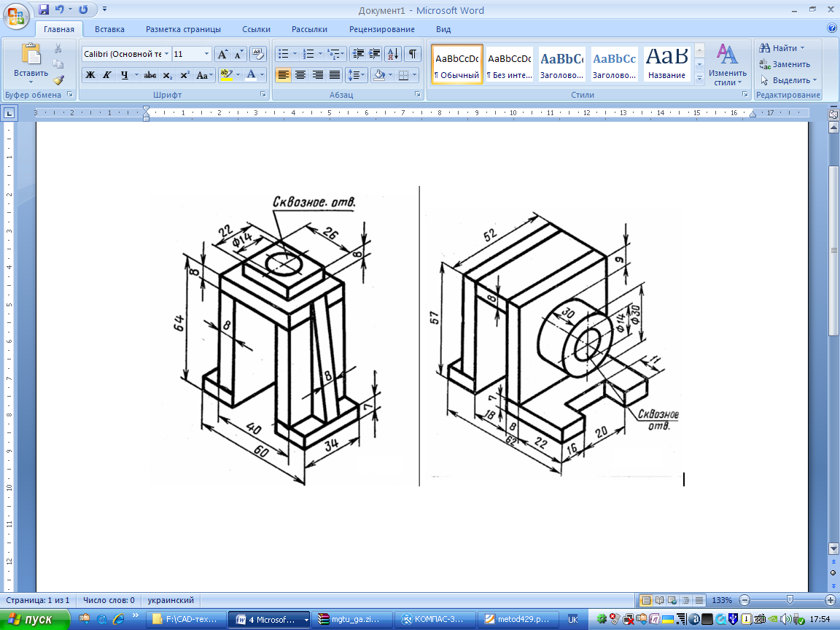Click the zoom slider handle
840x630 pixels.
point(790,600)
